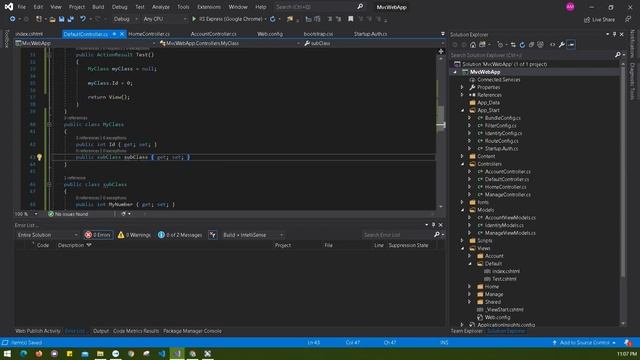Open Properties wrench icon in Solution Explorer
Screen dimensions: 640x360
(x=562, y=45)
